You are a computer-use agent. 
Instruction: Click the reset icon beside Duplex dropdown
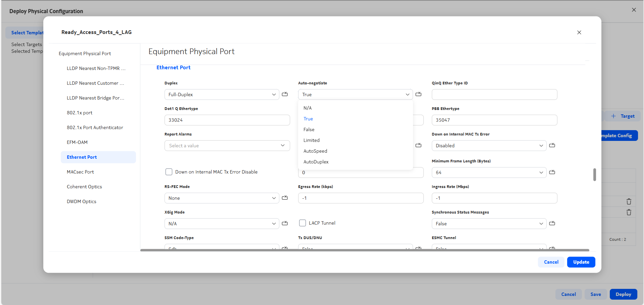(x=285, y=94)
